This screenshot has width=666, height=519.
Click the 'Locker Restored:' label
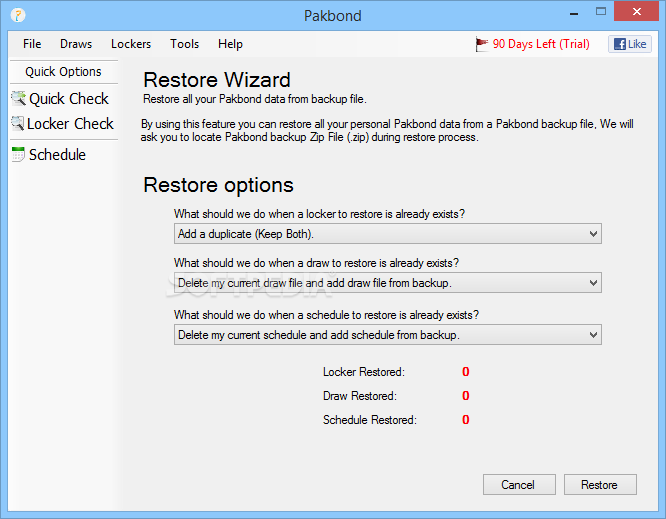[x=364, y=372]
